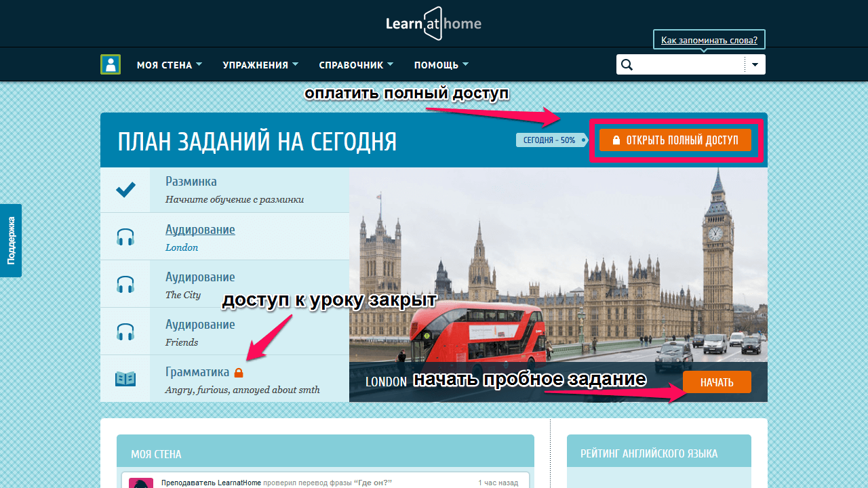
Task: Click the Открыть полный доступ button
Action: click(675, 140)
